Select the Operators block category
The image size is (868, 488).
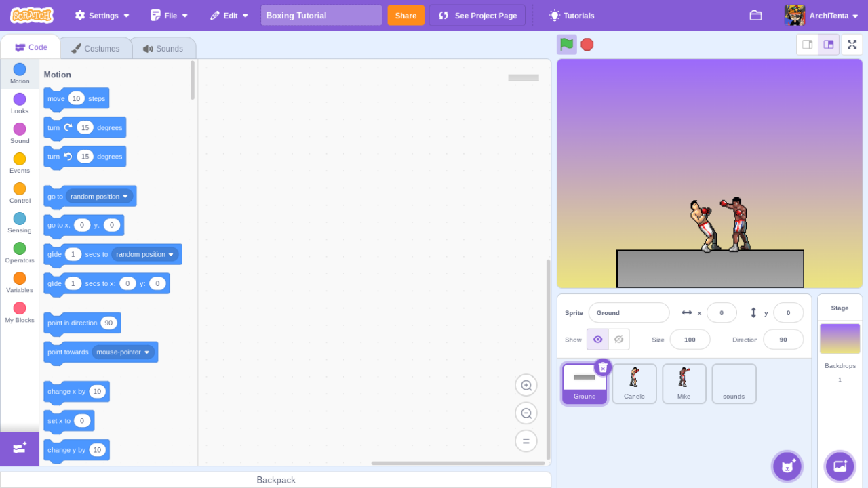[x=20, y=253]
